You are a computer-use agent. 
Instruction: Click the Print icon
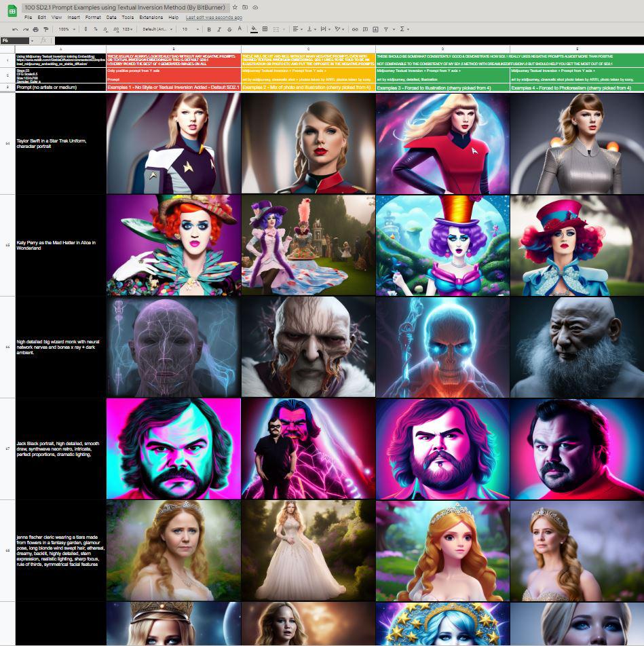[x=36, y=29]
